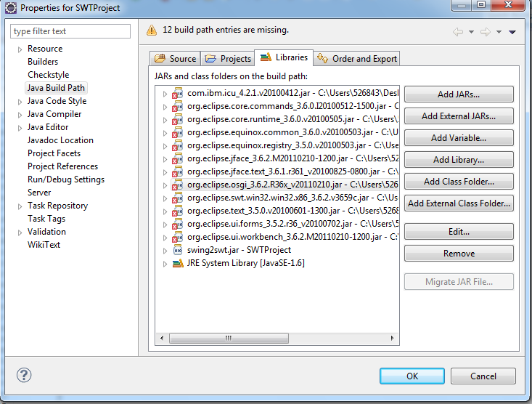Expand the Java Compiler node

coord(20,115)
